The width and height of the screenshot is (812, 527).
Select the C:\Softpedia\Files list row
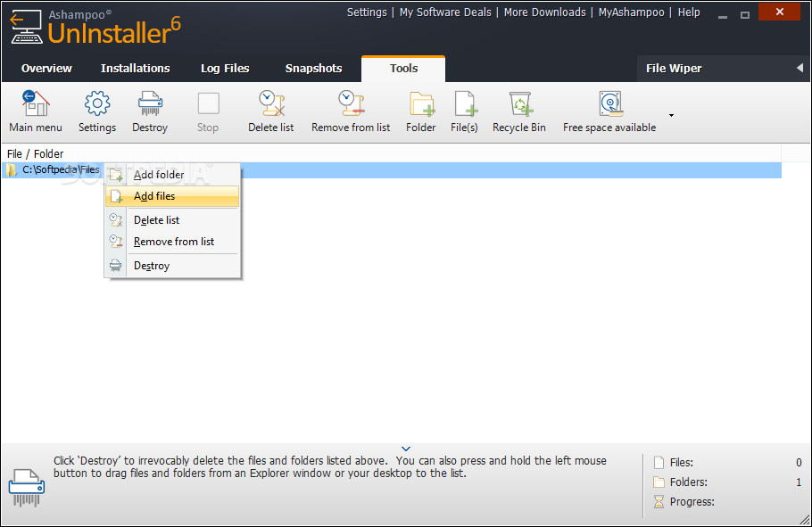click(x=392, y=169)
